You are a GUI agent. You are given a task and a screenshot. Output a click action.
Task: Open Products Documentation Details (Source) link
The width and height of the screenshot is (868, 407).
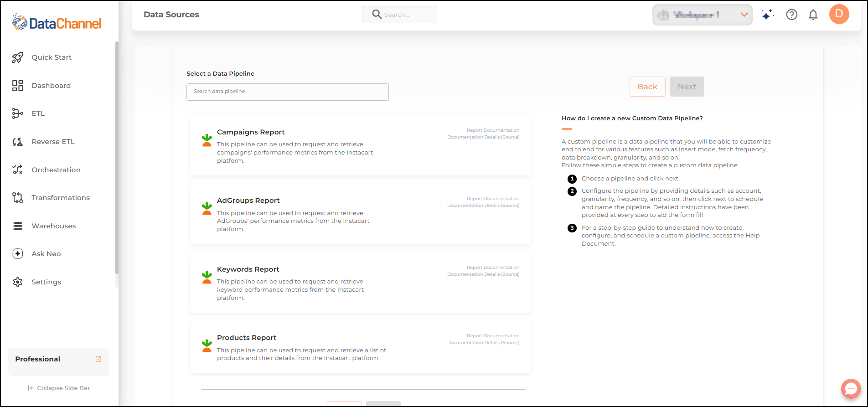point(483,343)
